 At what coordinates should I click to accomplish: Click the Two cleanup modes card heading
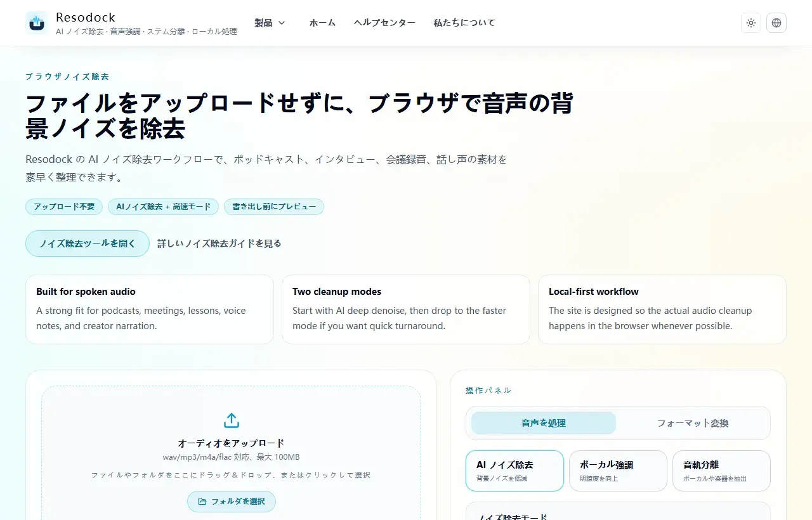tap(337, 292)
